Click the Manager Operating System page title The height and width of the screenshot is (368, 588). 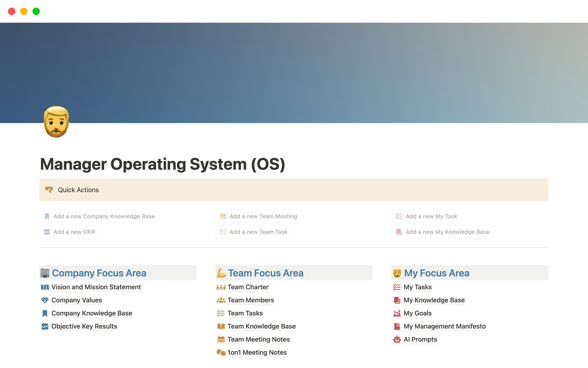[x=162, y=164]
